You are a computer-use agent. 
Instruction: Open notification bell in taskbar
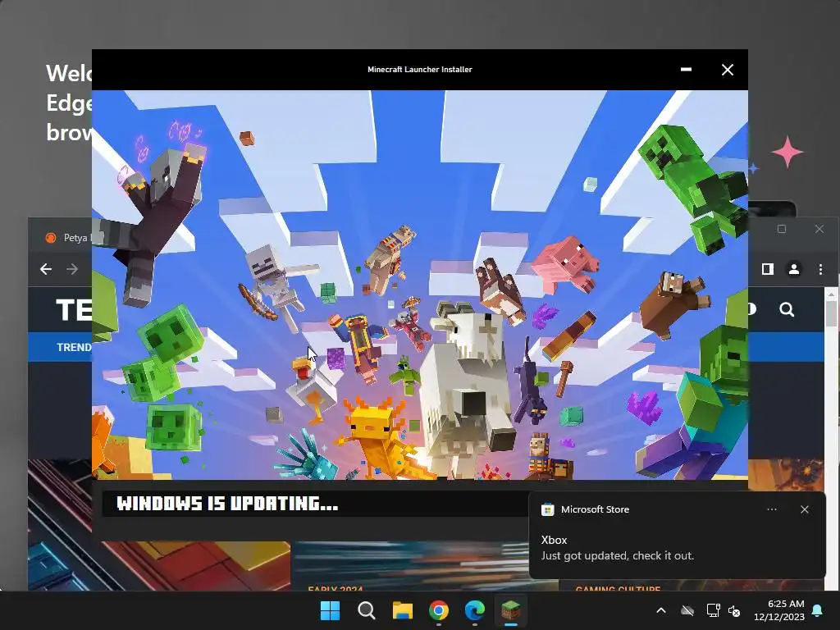pos(818,610)
